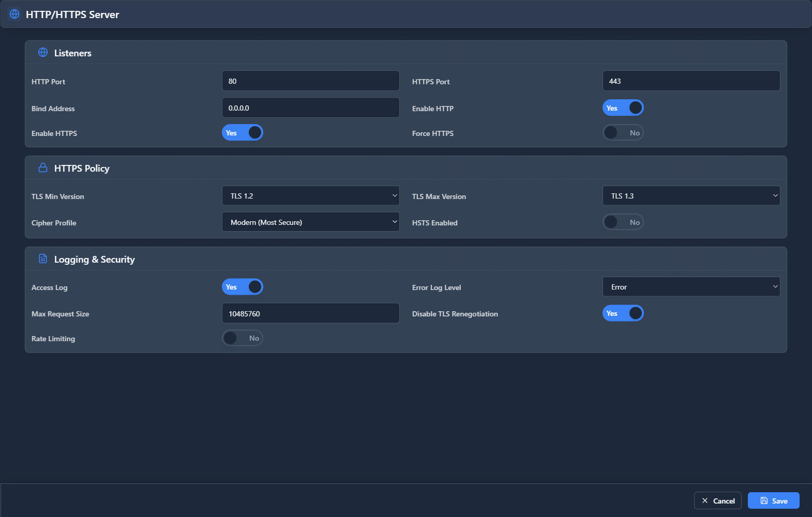This screenshot has width=812, height=517.
Task: Switch on Rate Limiting
Action: point(242,338)
